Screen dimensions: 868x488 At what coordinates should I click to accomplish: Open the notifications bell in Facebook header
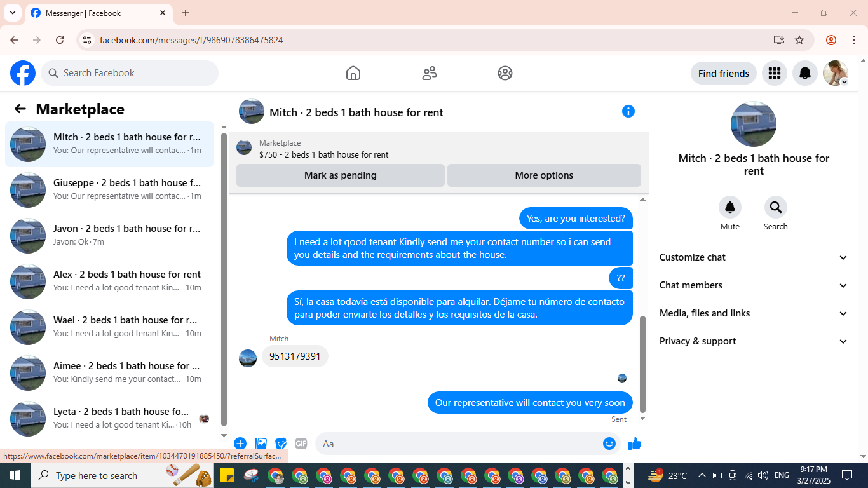click(x=805, y=73)
